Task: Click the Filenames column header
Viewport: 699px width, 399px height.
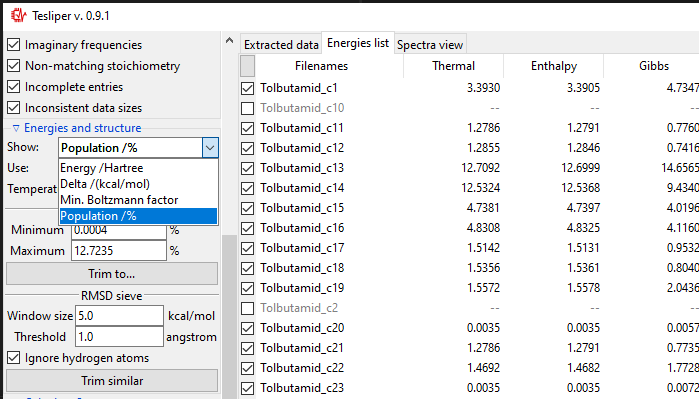Action: click(x=321, y=66)
